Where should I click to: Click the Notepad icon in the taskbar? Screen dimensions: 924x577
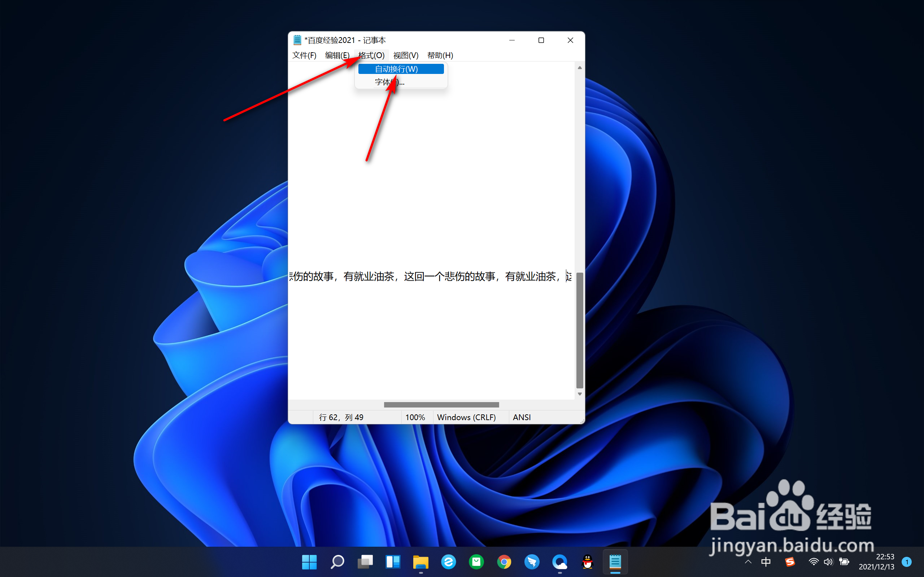[x=615, y=562]
